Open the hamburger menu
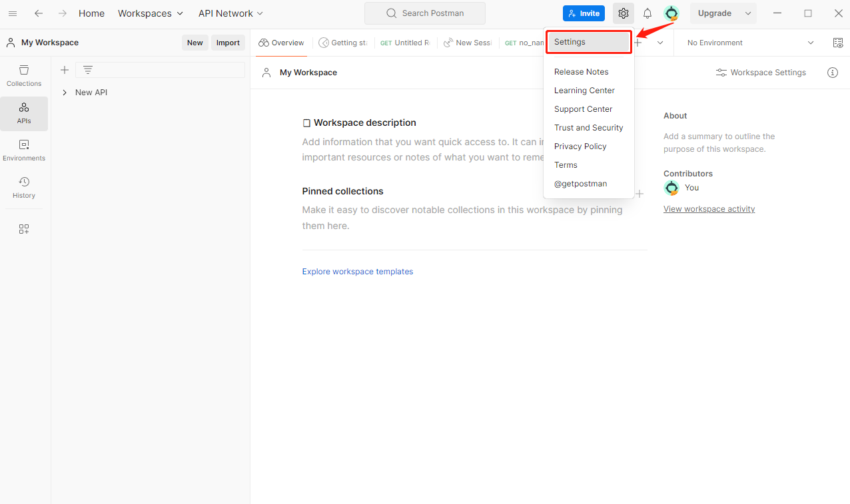850x504 pixels. pos(13,13)
